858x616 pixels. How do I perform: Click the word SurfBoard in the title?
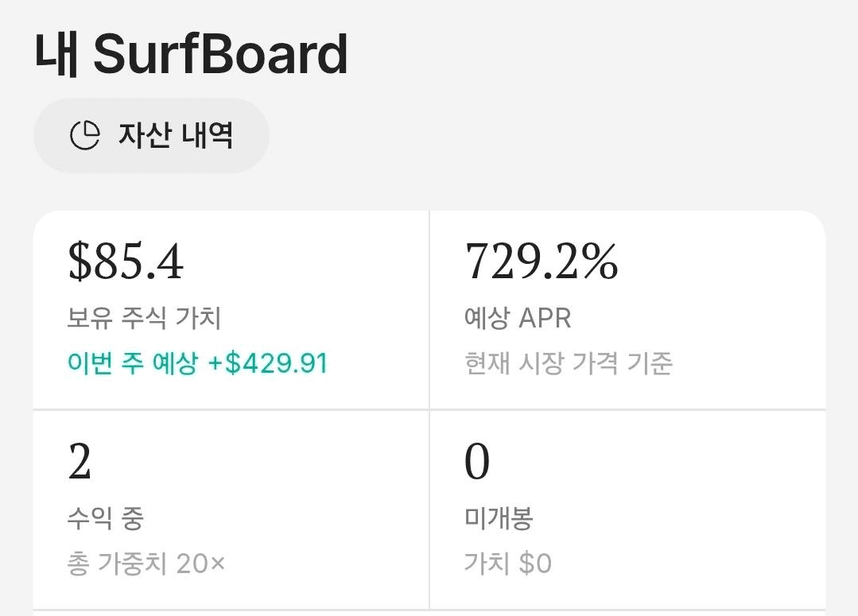[220, 53]
